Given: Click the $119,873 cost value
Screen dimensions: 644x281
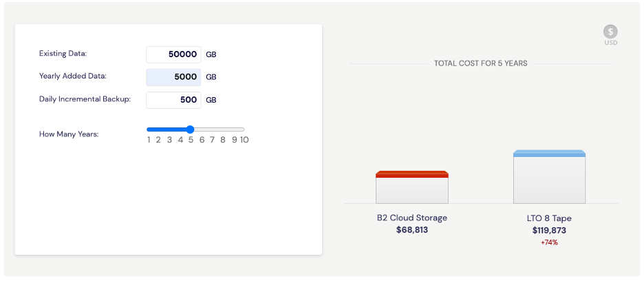Looking at the screenshot, I should 549,231.
